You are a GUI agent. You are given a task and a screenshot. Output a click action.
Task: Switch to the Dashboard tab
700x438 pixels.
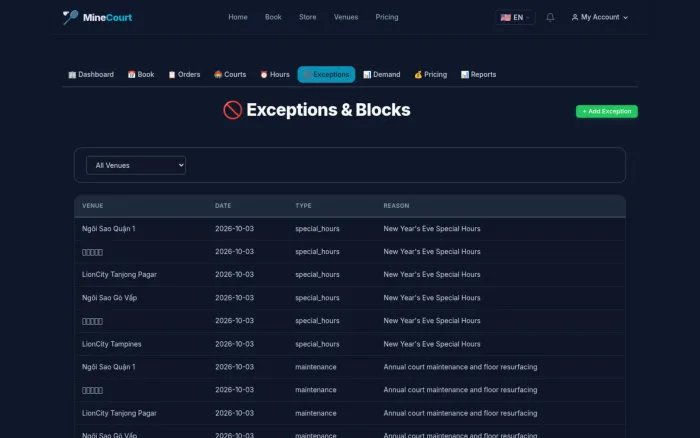[x=91, y=75]
